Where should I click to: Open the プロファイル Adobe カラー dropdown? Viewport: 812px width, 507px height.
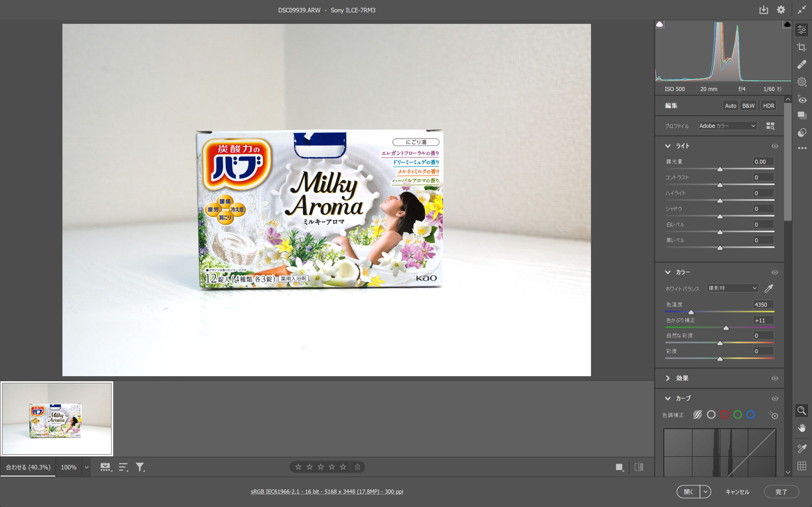click(727, 126)
